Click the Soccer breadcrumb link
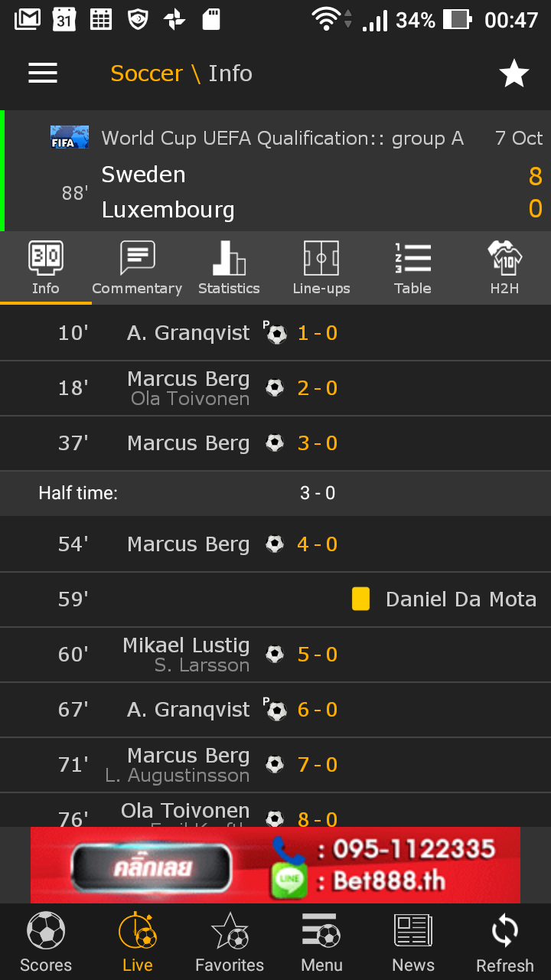The image size is (551, 980). tap(146, 73)
